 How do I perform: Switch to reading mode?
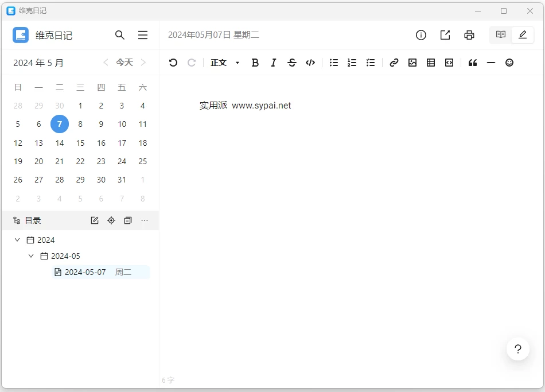(x=501, y=35)
